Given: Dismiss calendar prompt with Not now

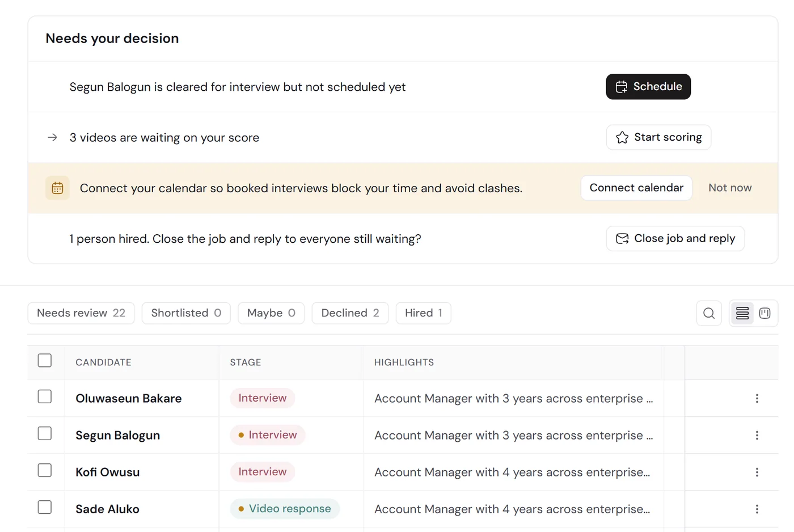Looking at the screenshot, I should [730, 188].
